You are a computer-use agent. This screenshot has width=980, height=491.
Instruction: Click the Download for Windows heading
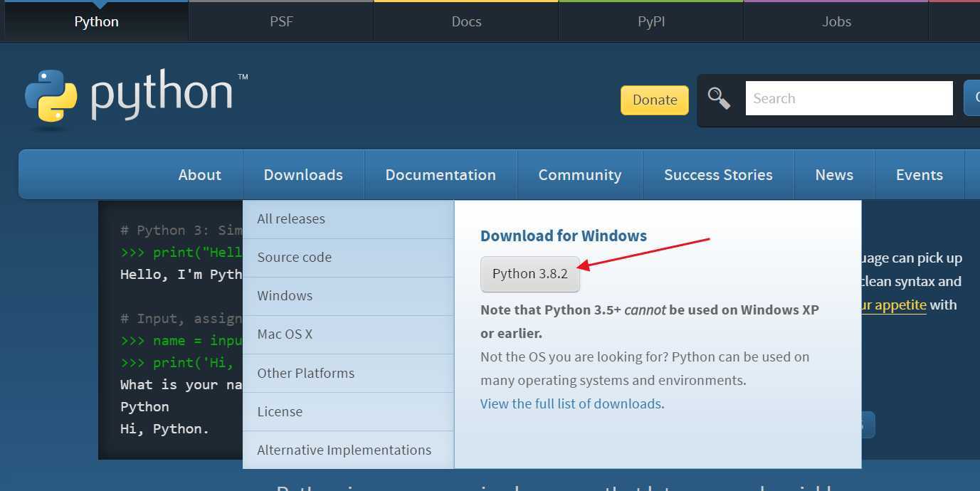(564, 236)
